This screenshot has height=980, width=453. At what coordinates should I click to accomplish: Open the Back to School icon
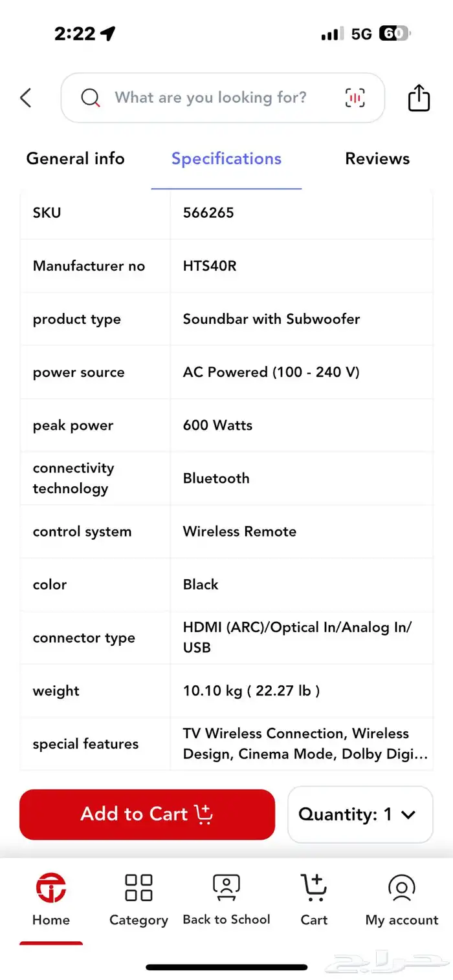[226, 888]
